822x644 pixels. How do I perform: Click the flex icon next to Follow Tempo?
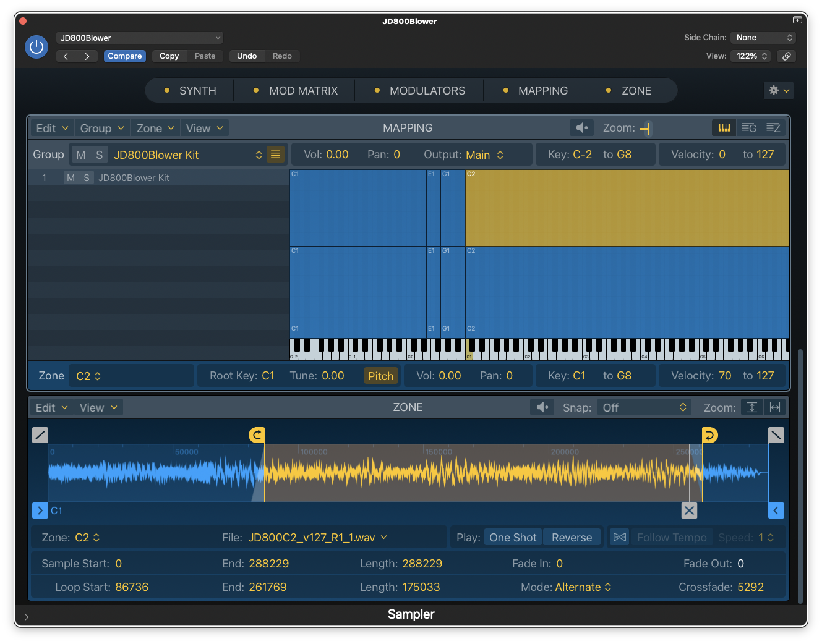(x=620, y=537)
